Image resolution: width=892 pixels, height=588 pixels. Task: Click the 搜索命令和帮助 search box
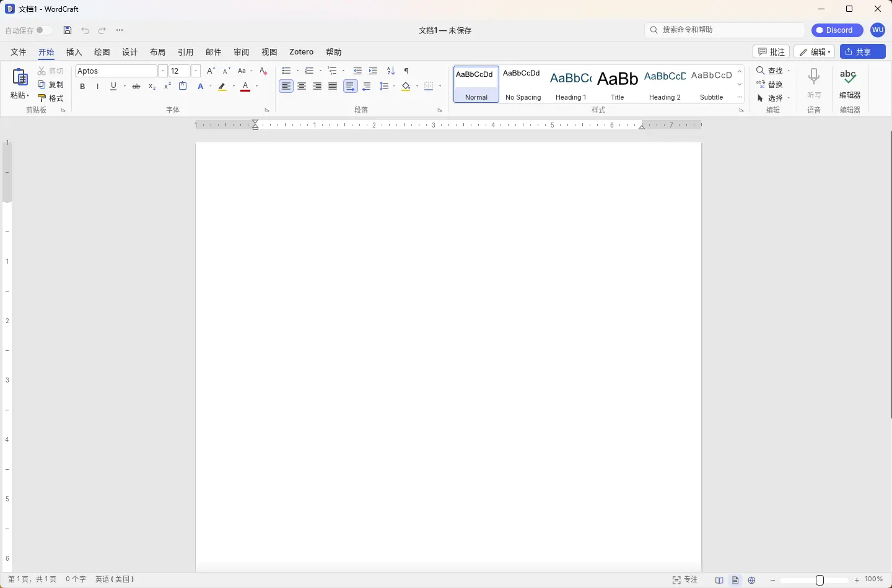point(725,30)
